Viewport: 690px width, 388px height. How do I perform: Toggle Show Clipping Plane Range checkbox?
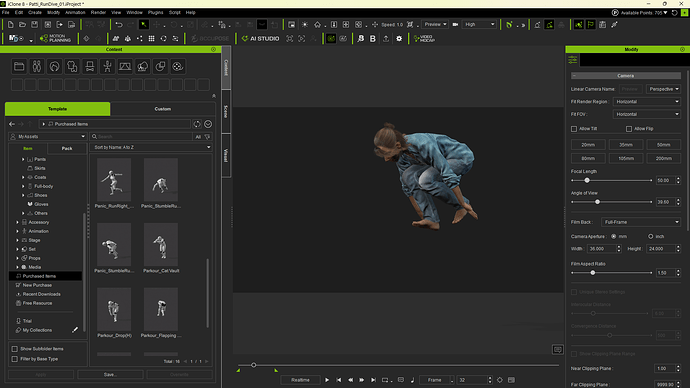click(x=574, y=354)
